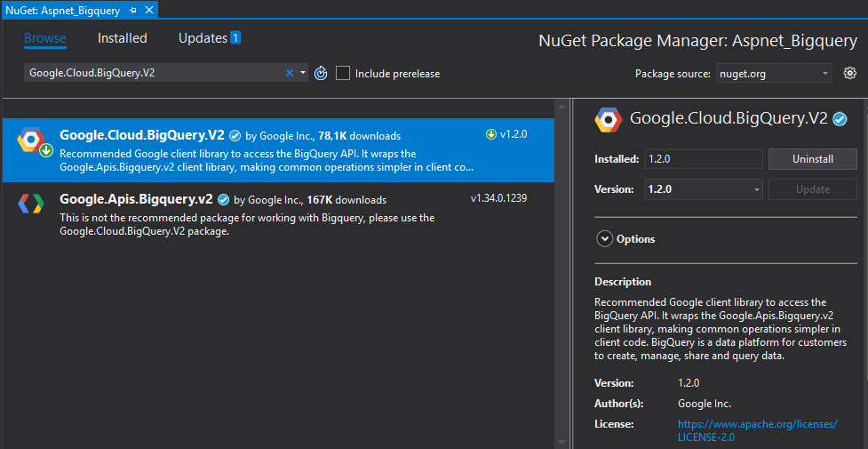The width and height of the screenshot is (868, 449).
Task: Click the 78,1K downloads text
Action: tap(359, 136)
